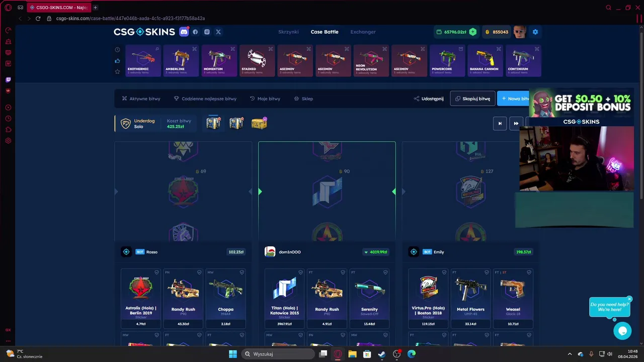Open the Serenity Sawed-Off item
644x362 pixels.
coord(369,298)
